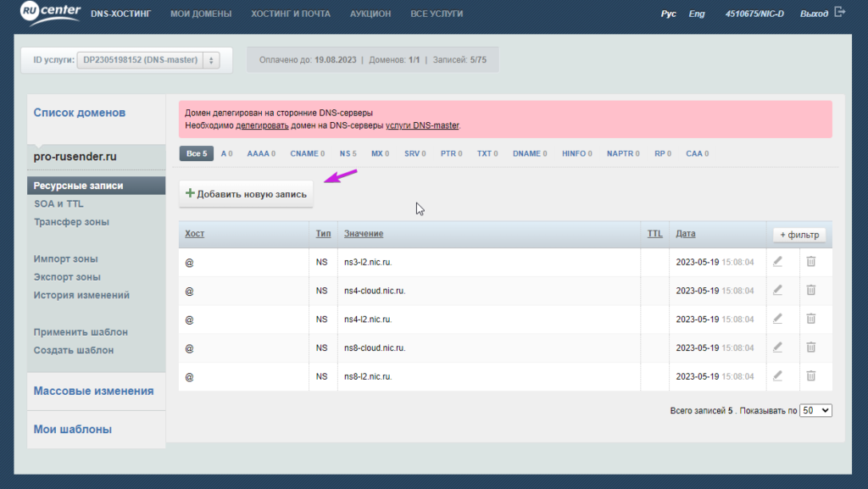The height and width of the screenshot is (489, 868).
Task: Open the service ID dropdown
Action: coord(148,59)
